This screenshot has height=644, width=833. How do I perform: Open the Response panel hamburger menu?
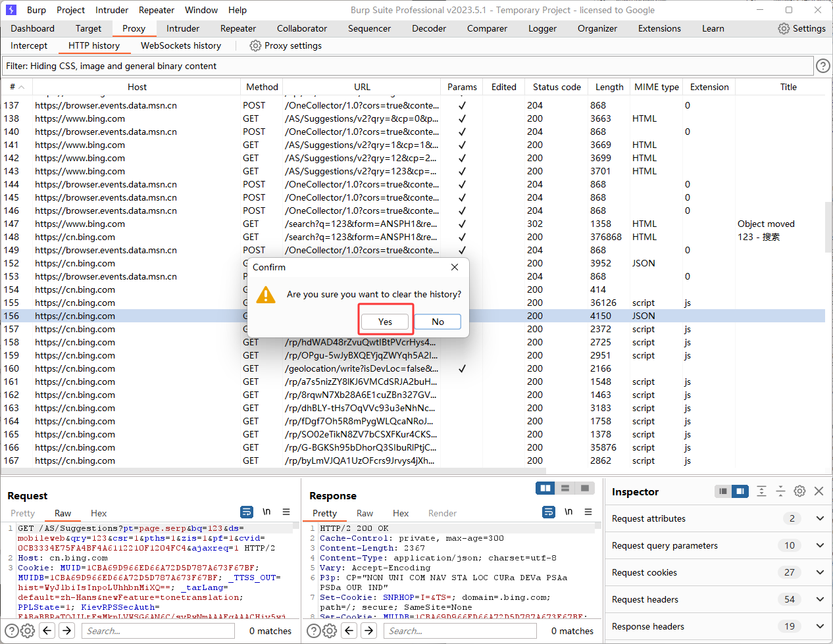pyautogui.click(x=588, y=511)
